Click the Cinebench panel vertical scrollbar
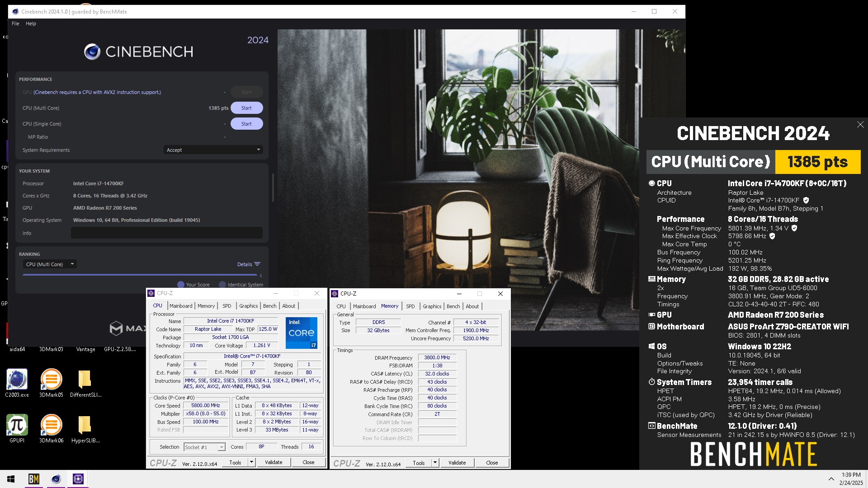The height and width of the screenshot is (488, 868). (273, 188)
